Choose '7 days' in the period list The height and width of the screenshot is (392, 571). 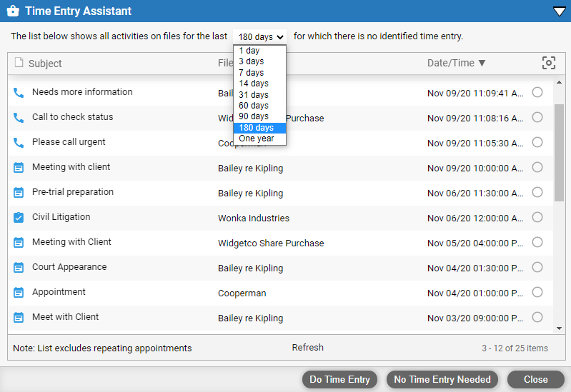(x=259, y=72)
